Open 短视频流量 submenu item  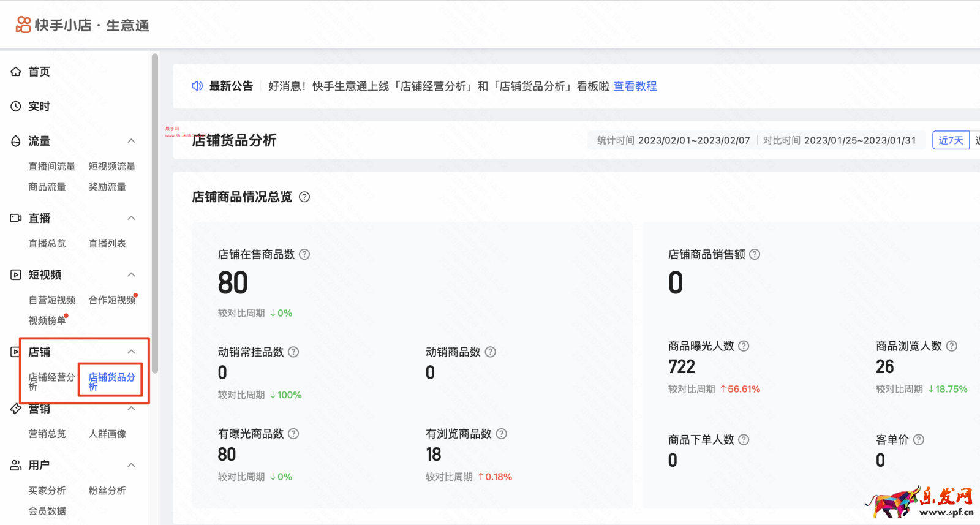pyautogui.click(x=112, y=167)
